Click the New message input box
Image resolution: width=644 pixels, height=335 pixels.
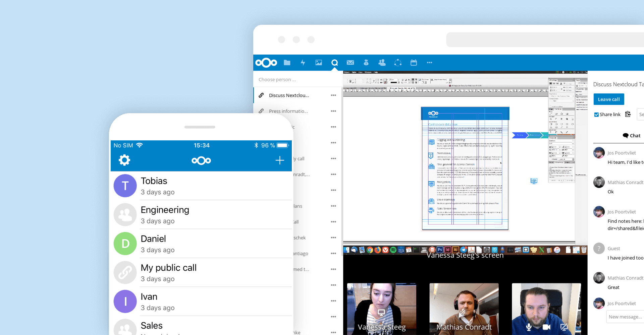click(x=625, y=317)
